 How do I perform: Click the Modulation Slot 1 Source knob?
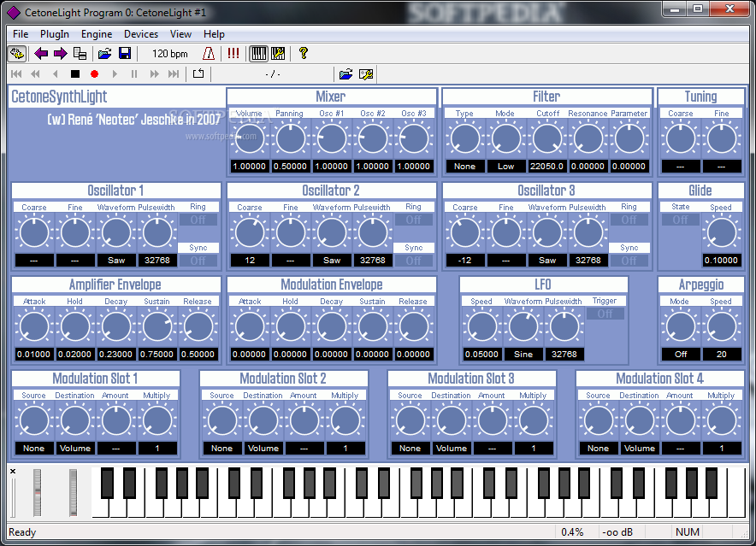pos(33,420)
